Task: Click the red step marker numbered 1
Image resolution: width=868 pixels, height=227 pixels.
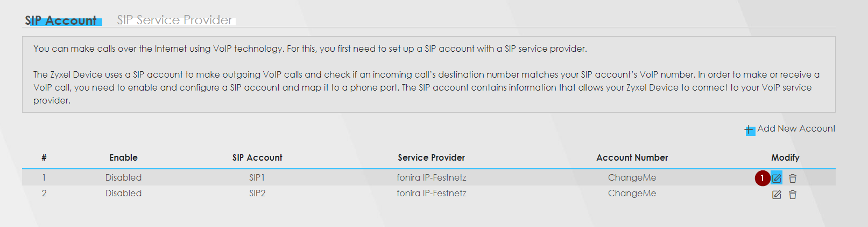Action: coord(763,178)
